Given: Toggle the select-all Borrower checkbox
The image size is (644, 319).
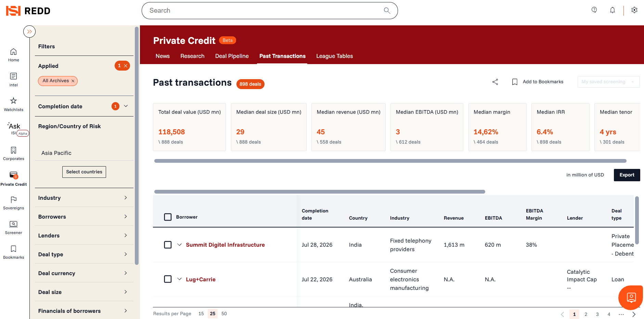Looking at the screenshot, I should [x=168, y=217].
